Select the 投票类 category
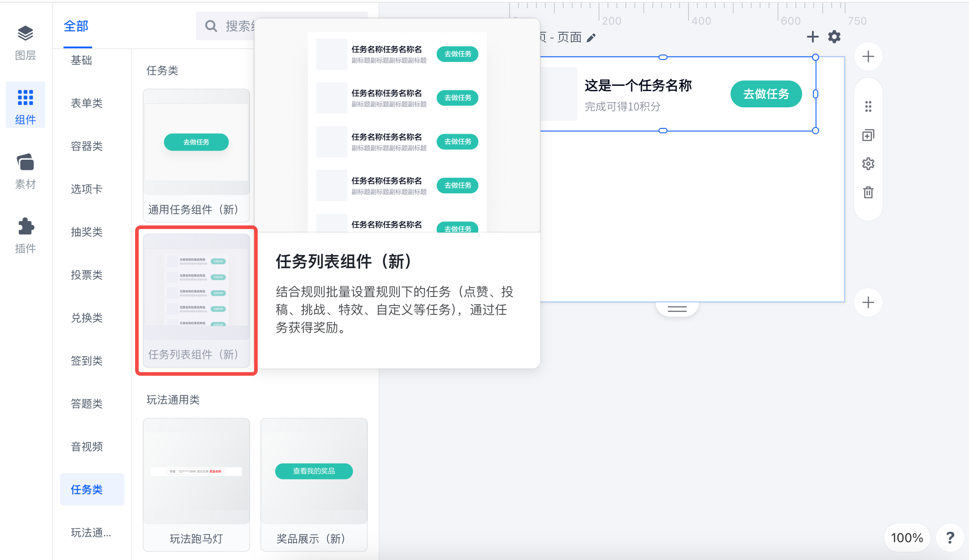 (x=87, y=275)
